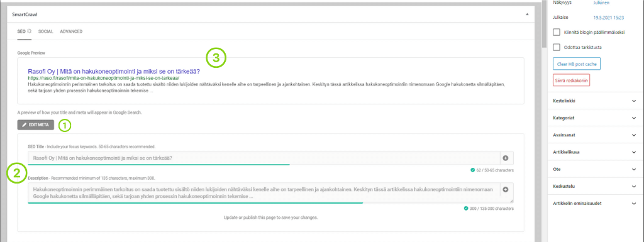
Task: Click the '62 / 50-65 characters' counter
Action: [495, 170]
